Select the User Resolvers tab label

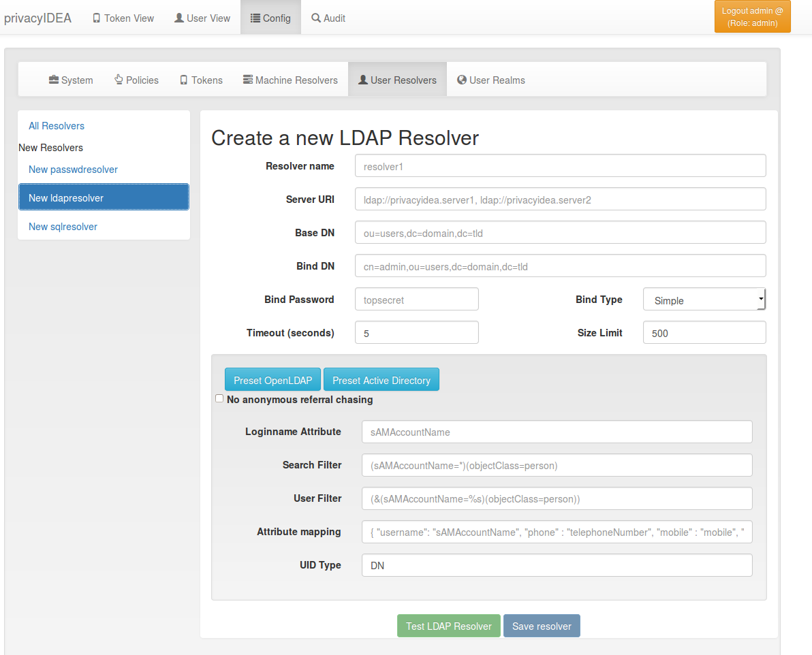point(403,80)
